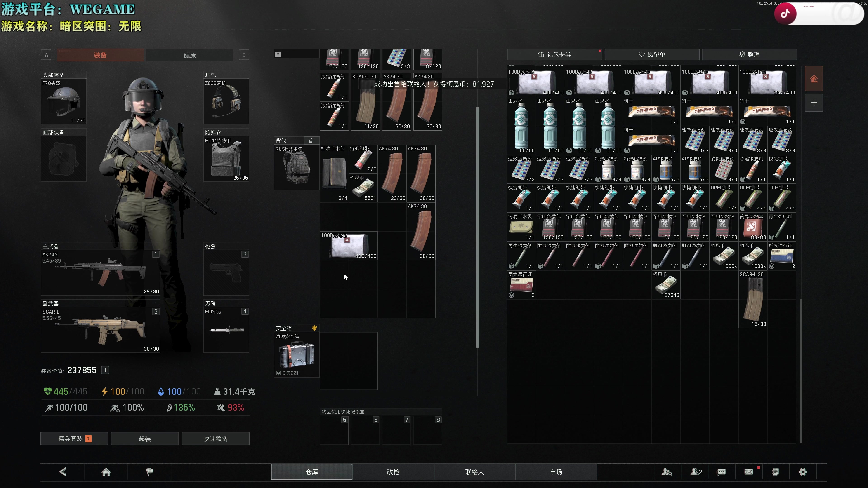Select the 简易急救盒 80/80 item
This screenshot has width=868, height=488.
click(753, 227)
